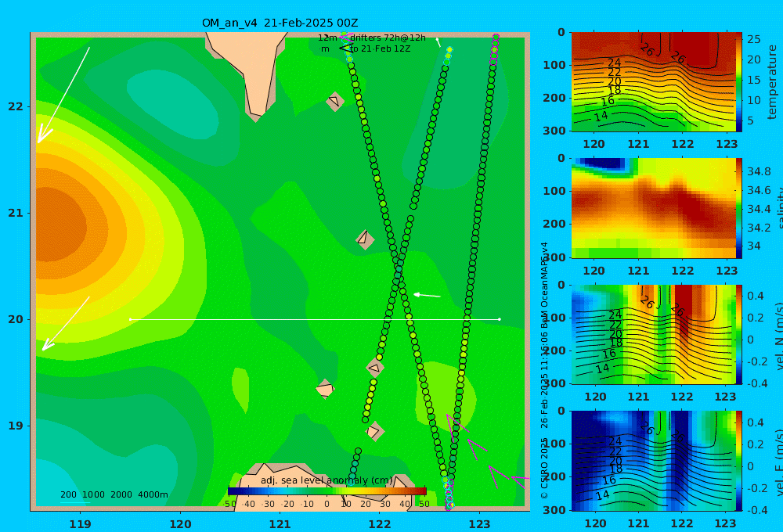Click the 'drifters 72h@12h' legend text
Viewport: 783px width, 532px height.
pyautogui.click(x=388, y=38)
